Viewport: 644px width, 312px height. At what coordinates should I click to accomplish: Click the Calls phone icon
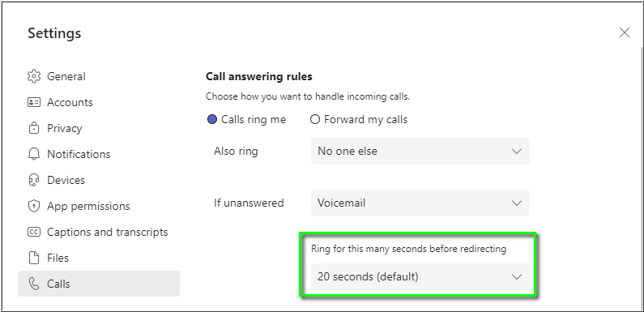point(34,284)
